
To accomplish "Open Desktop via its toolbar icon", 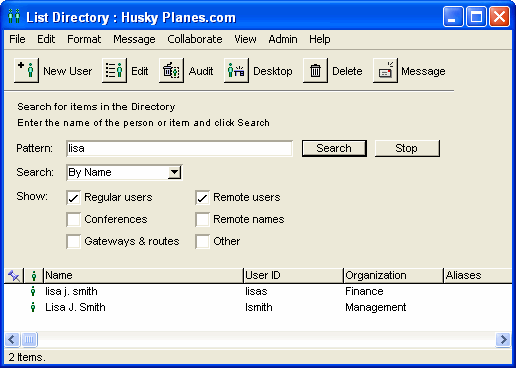I will click(x=236, y=70).
